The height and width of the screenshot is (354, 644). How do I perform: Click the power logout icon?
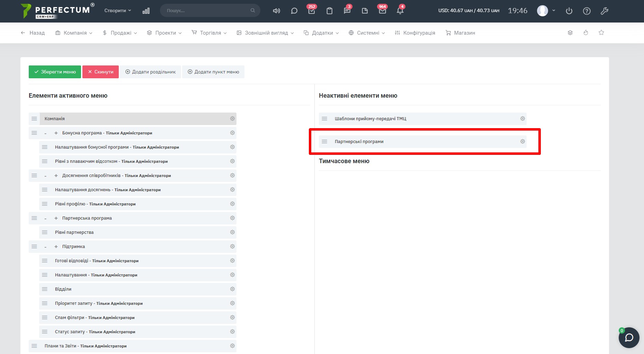(x=569, y=11)
